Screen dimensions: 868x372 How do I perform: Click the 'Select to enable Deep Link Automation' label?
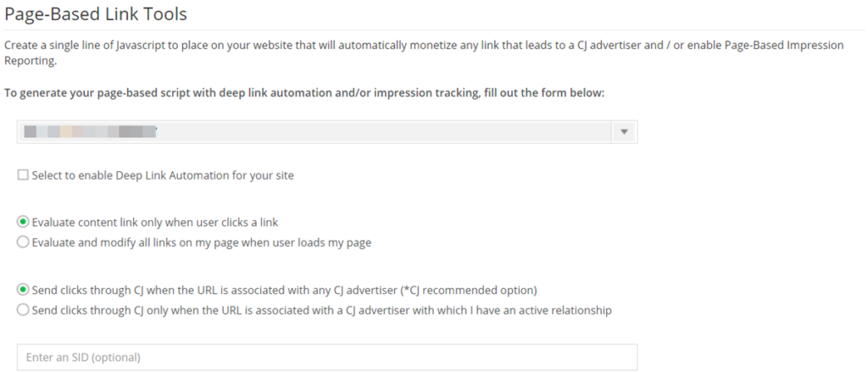point(163,175)
